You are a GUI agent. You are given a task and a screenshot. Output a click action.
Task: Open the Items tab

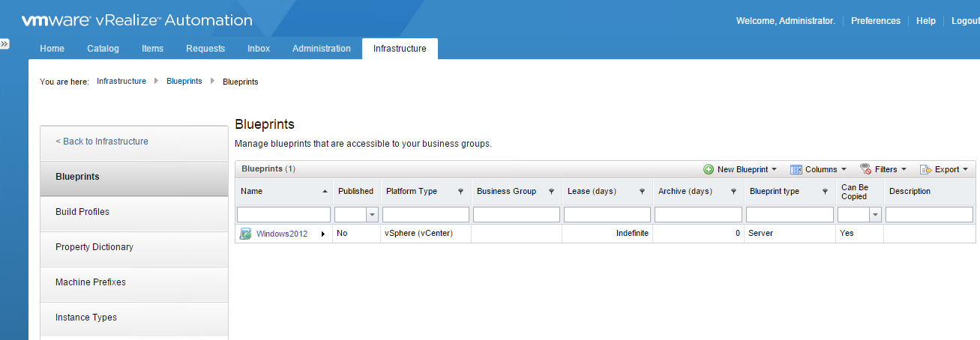pos(152,49)
